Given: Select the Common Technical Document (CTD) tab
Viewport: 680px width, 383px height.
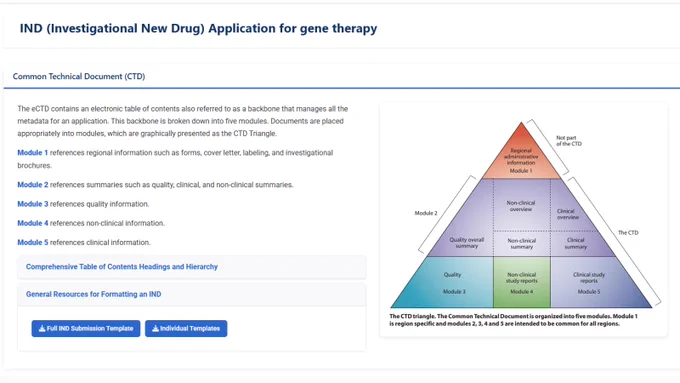Looking at the screenshot, I should click(x=79, y=76).
